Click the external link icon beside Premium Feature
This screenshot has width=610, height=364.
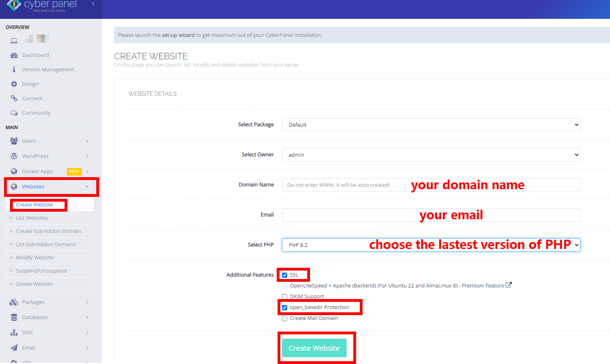coord(509,285)
